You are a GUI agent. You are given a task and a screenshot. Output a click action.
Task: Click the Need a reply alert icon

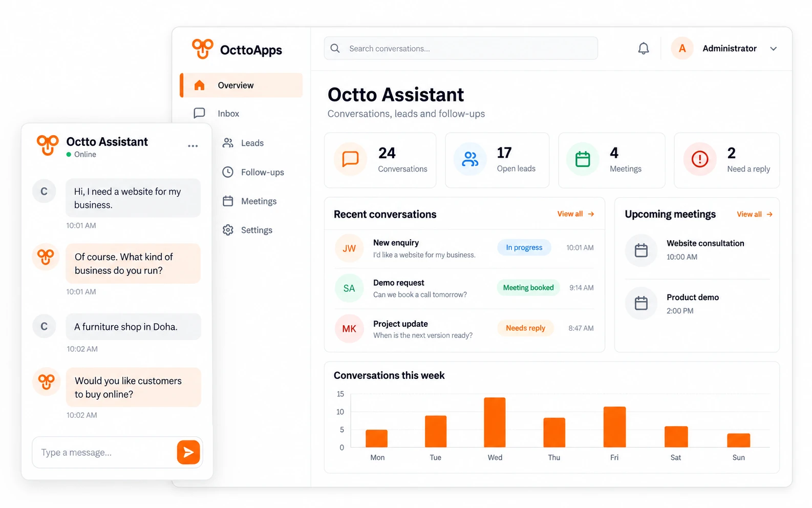click(x=700, y=159)
